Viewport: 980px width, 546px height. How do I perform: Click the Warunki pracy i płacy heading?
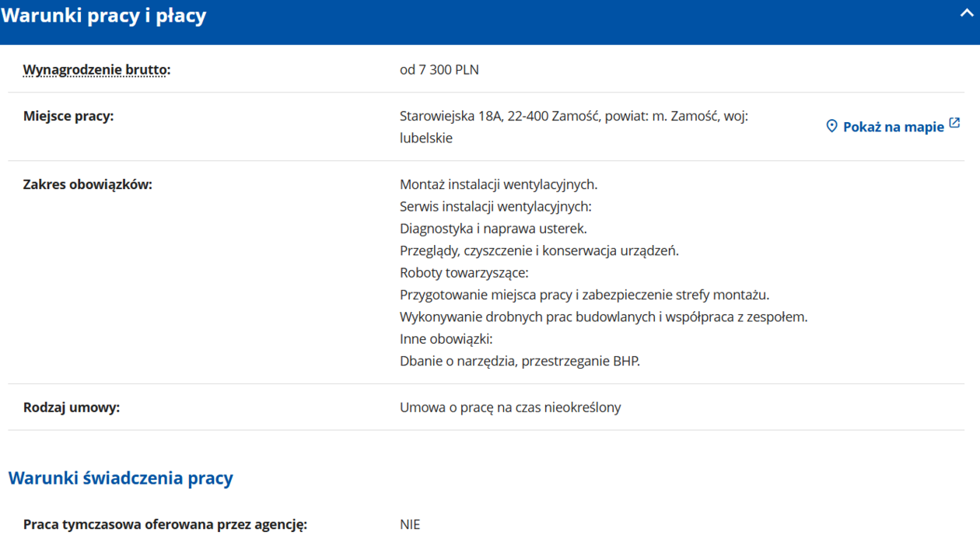click(103, 16)
